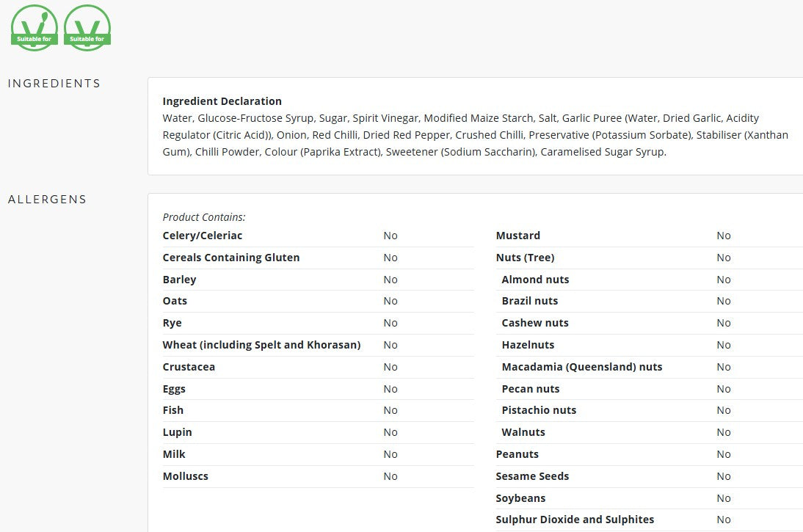This screenshot has width=803, height=532.
Task: Click the Soybeans allergen label
Action: point(520,498)
